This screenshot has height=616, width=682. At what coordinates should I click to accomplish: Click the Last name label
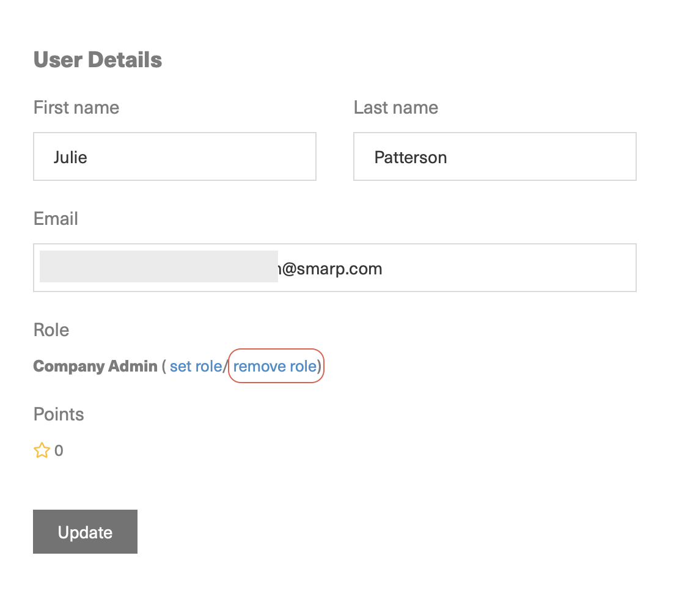pyautogui.click(x=396, y=108)
